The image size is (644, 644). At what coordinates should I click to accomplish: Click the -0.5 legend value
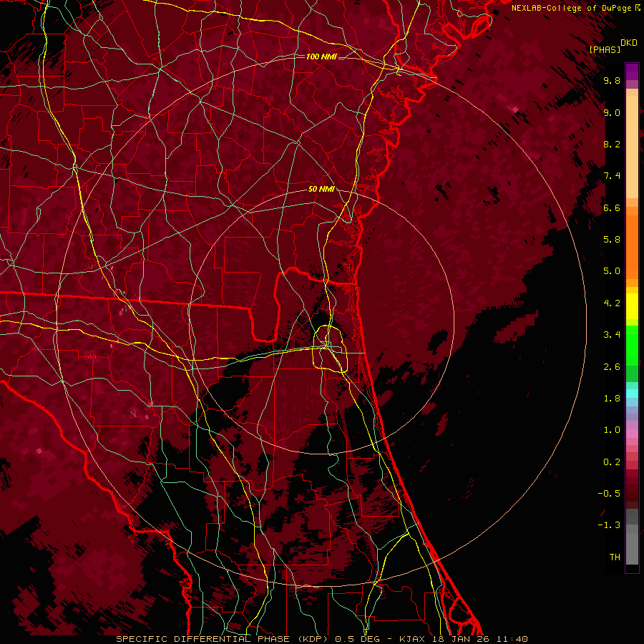(609, 494)
